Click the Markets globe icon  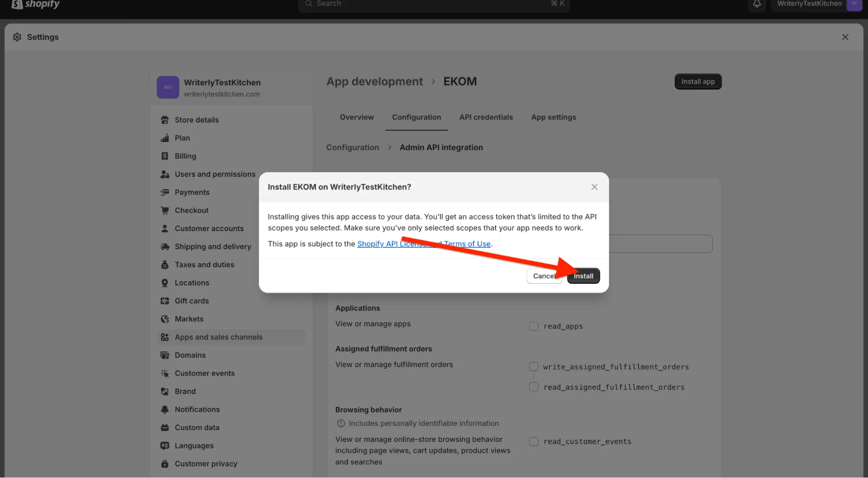165,319
